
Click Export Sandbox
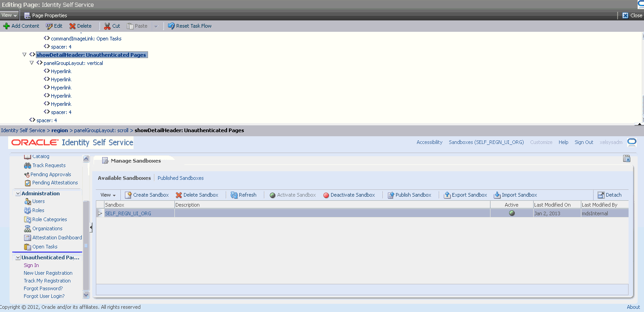tap(466, 195)
